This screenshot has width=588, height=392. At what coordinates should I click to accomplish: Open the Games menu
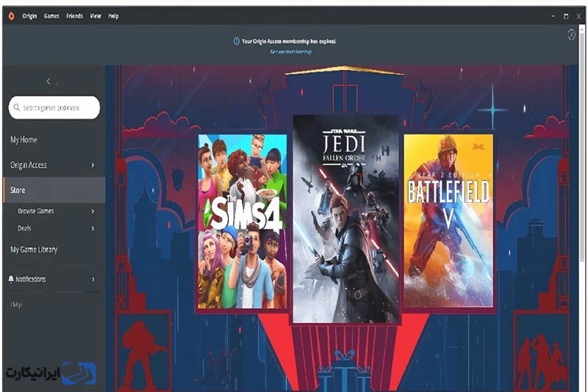[x=51, y=16]
